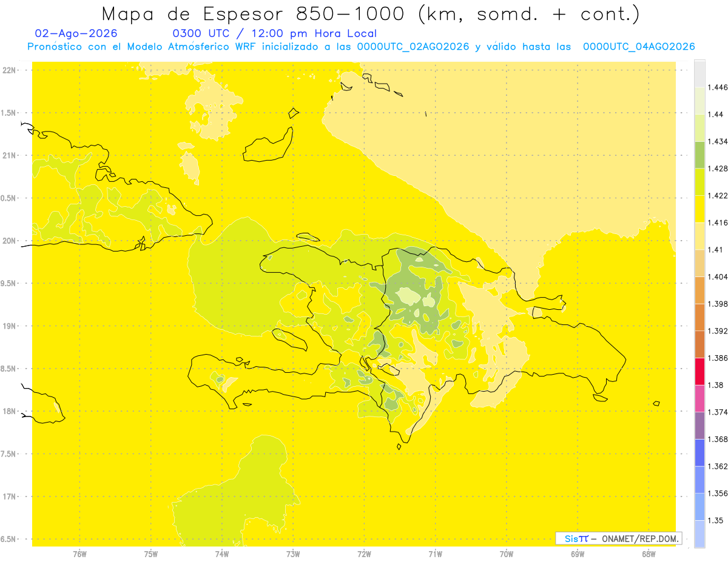Click the '72W' longitude label

(364, 554)
